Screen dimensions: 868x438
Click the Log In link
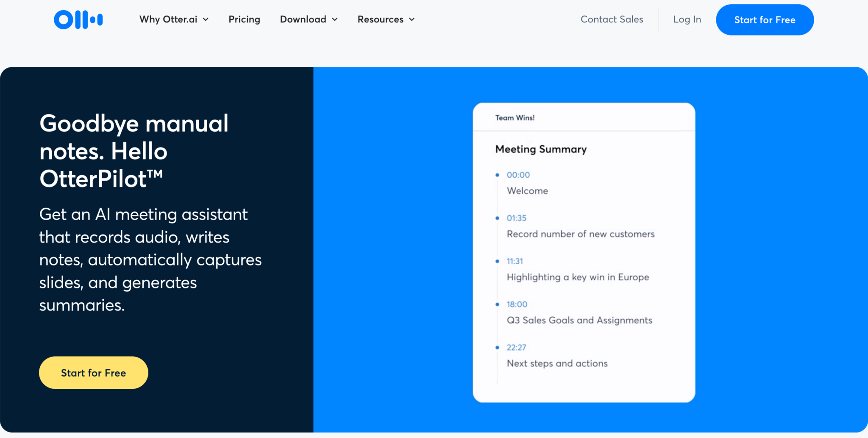click(687, 19)
